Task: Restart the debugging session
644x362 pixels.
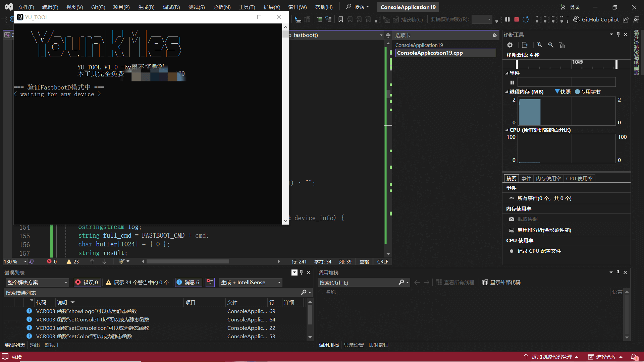Action: pyautogui.click(x=526, y=19)
